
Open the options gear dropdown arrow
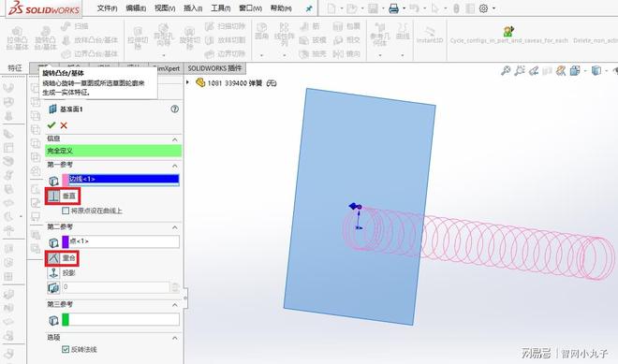(493, 8)
